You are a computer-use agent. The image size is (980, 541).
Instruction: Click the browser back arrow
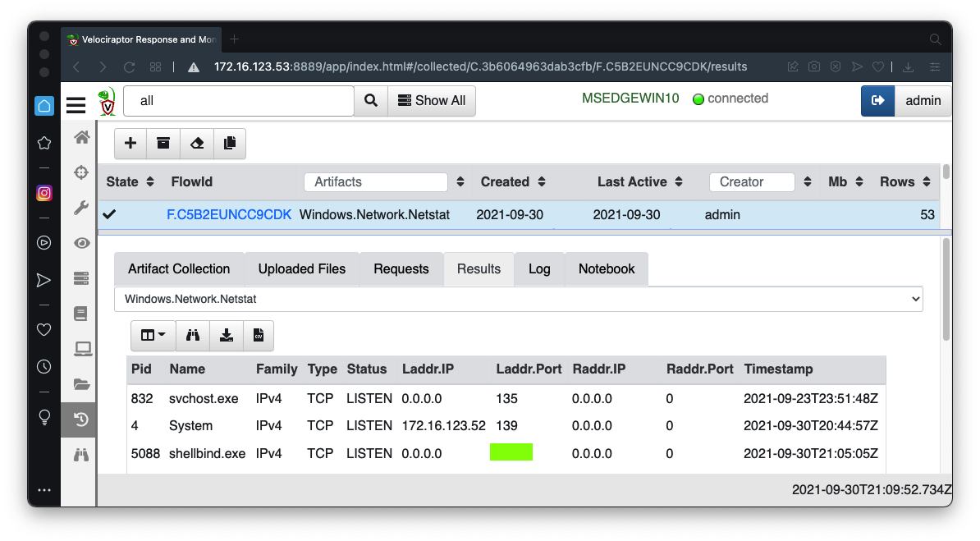pyautogui.click(x=76, y=67)
